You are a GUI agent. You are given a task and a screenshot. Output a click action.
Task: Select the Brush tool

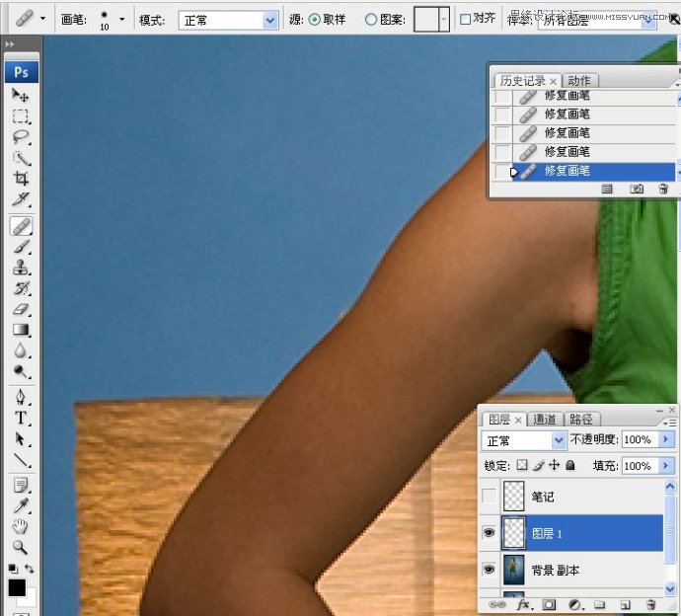(x=20, y=247)
